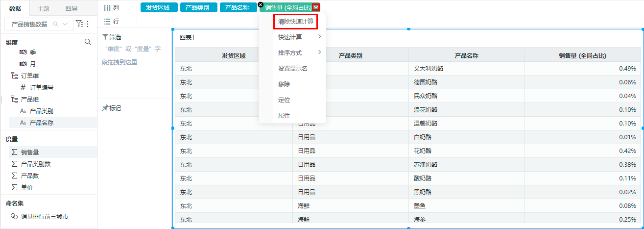Click the 德国奶酪 cell
Screen dimensions: 644x229
(467, 82)
